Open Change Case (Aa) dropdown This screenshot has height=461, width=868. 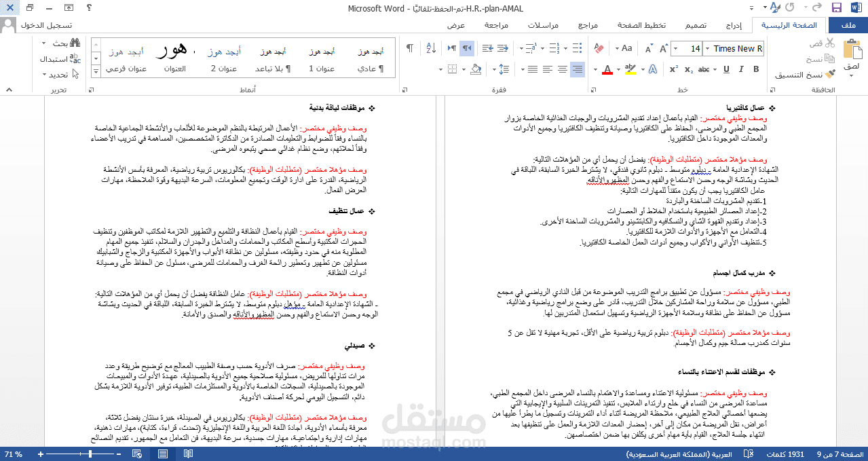point(624,49)
